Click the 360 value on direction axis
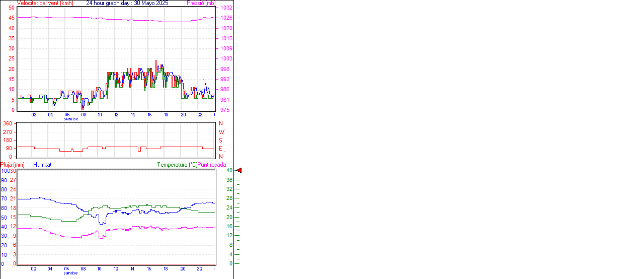This screenshot has height=279, width=644. (8, 123)
